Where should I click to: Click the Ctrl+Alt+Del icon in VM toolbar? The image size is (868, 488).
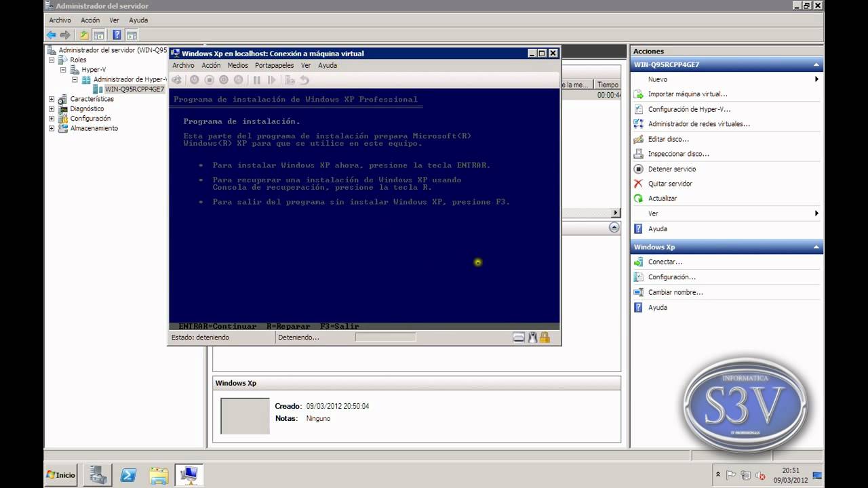177,80
